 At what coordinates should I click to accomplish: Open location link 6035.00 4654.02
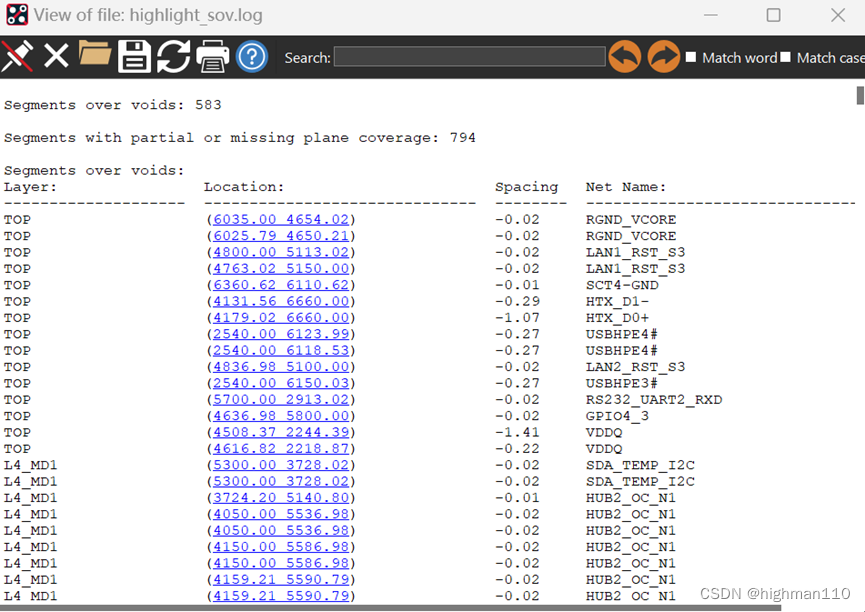click(x=280, y=220)
